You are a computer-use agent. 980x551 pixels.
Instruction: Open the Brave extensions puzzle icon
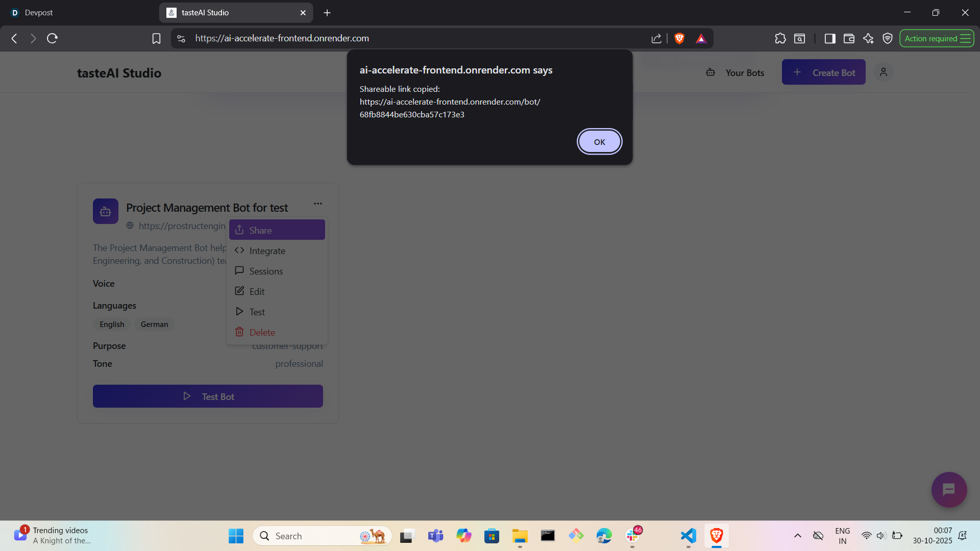click(x=780, y=38)
